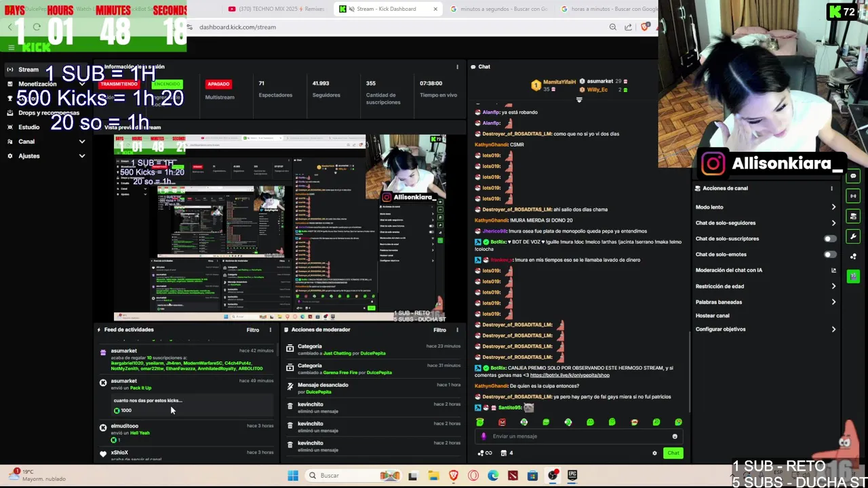
Task: Toggle Chat de solo-suscriptores switch
Action: tap(829, 239)
